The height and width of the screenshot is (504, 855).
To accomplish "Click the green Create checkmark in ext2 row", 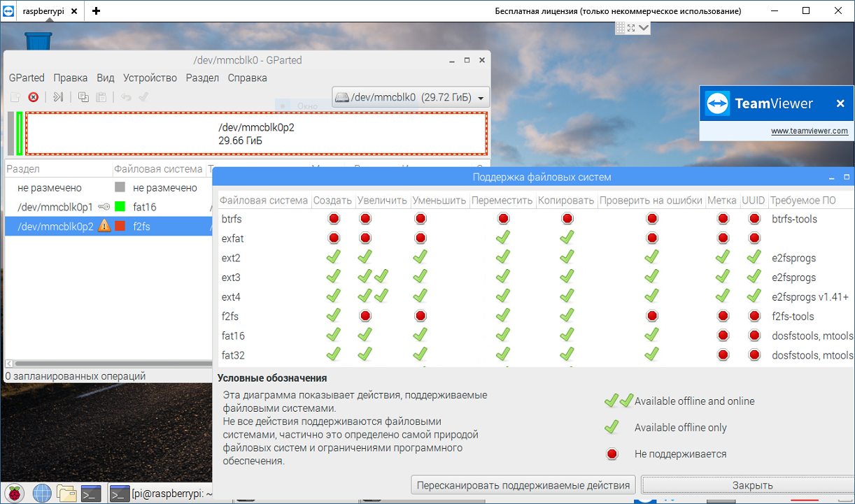I will click(x=333, y=257).
